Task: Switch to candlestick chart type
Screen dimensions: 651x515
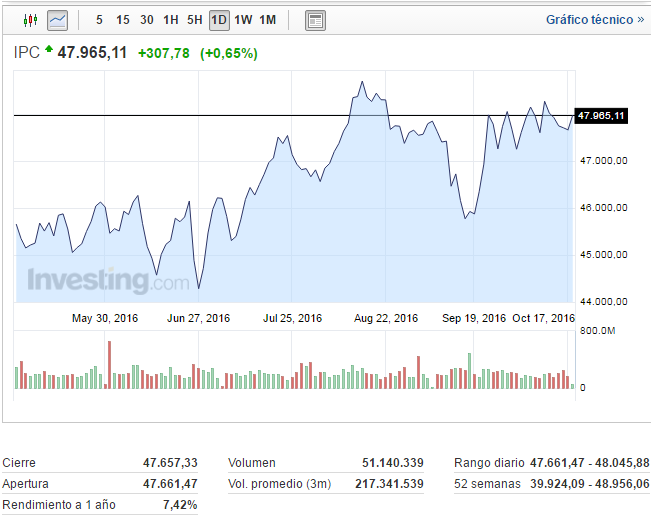Action: click(29, 19)
